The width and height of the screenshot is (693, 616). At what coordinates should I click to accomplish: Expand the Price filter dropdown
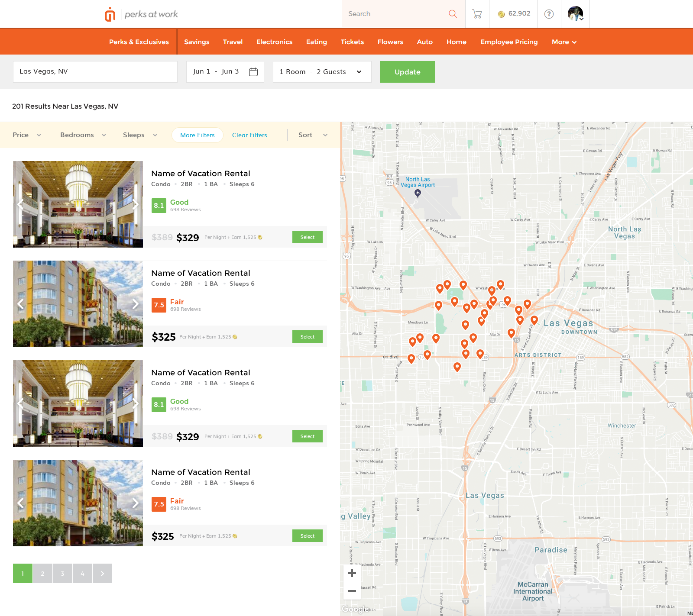coord(27,135)
